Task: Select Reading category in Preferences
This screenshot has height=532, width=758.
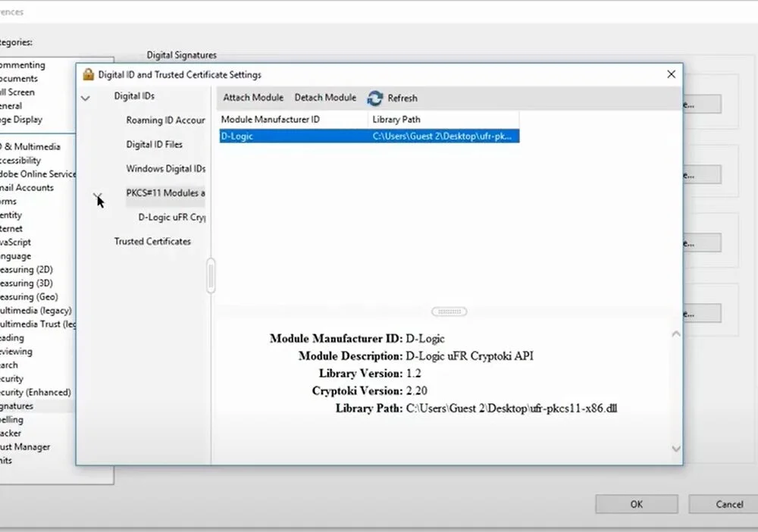Action: click(x=11, y=337)
